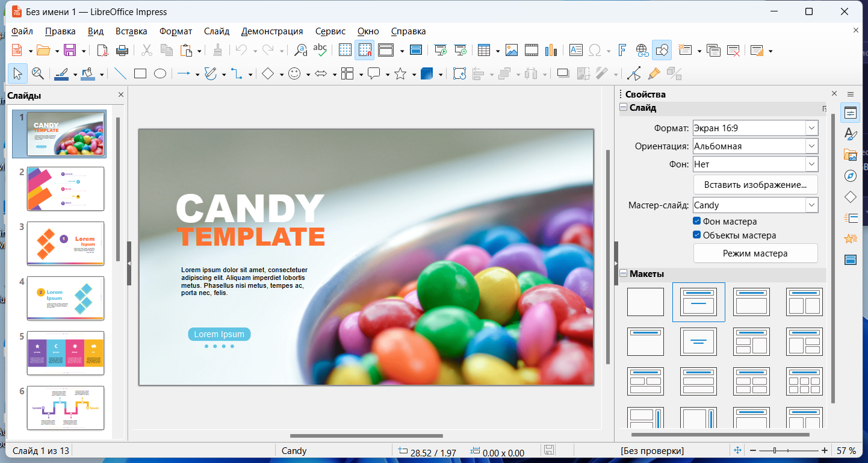
Task: Insert a text box
Action: tap(576, 51)
